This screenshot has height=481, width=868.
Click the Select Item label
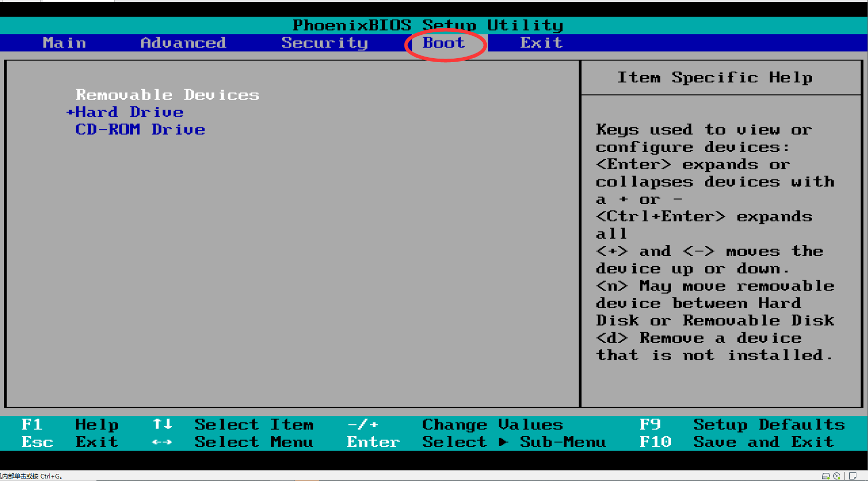pyautogui.click(x=254, y=424)
